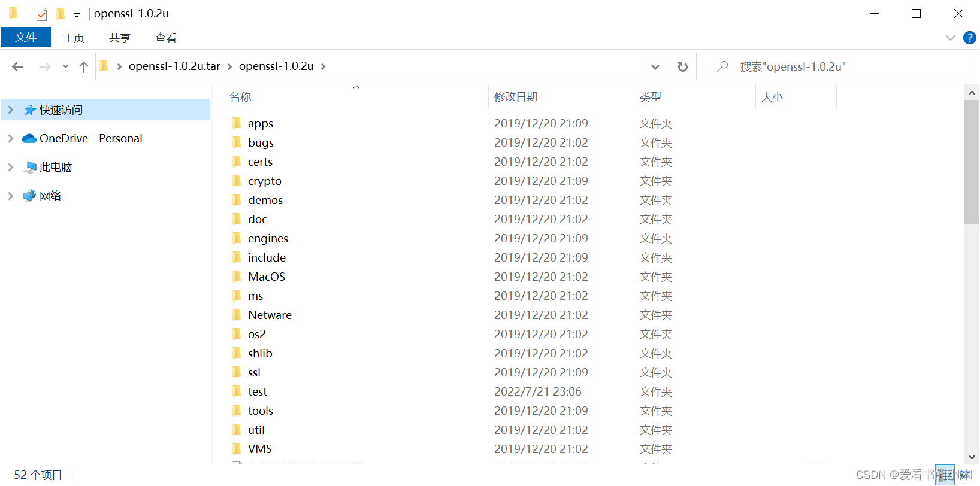Select the doc folder icon
Image resolution: width=980 pixels, height=486 pixels.
pos(237,219)
